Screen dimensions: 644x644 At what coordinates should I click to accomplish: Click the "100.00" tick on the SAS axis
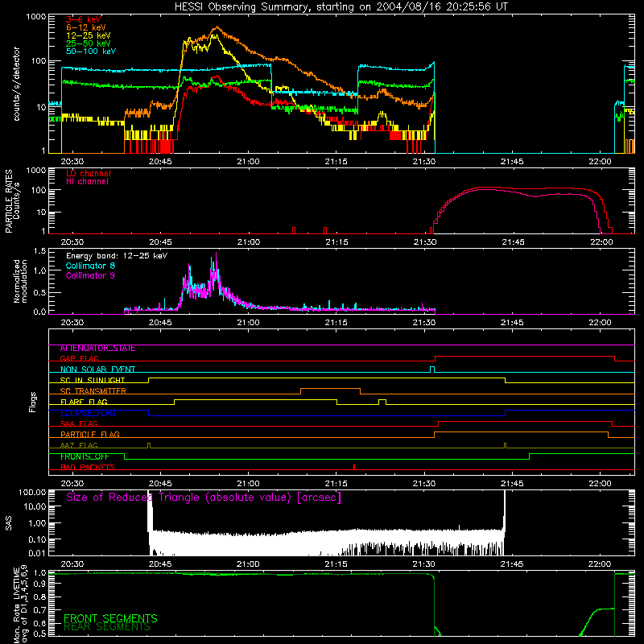coord(32,493)
